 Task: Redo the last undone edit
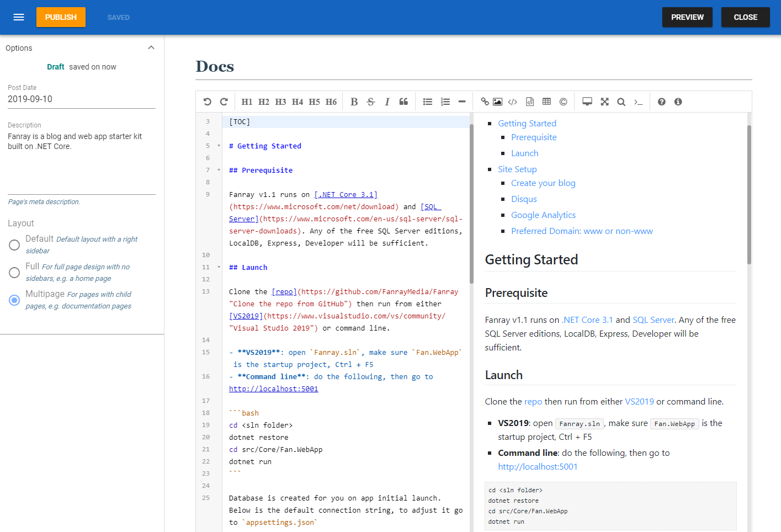tap(224, 102)
